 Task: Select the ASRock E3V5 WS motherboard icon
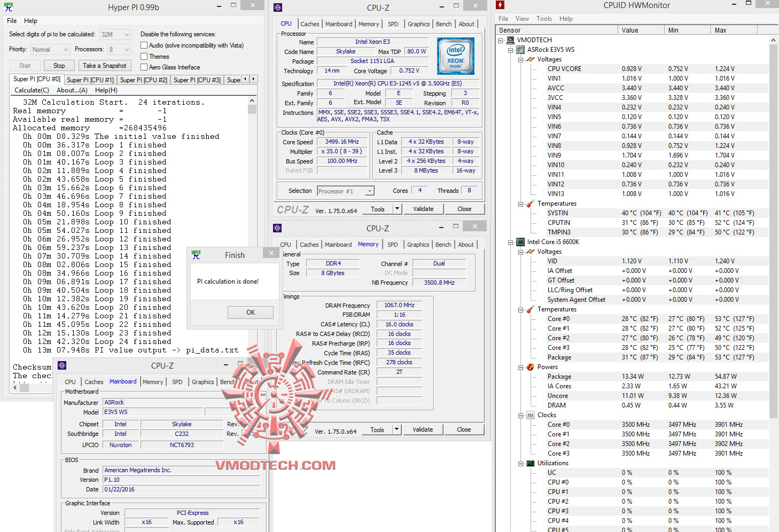[521, 50]
